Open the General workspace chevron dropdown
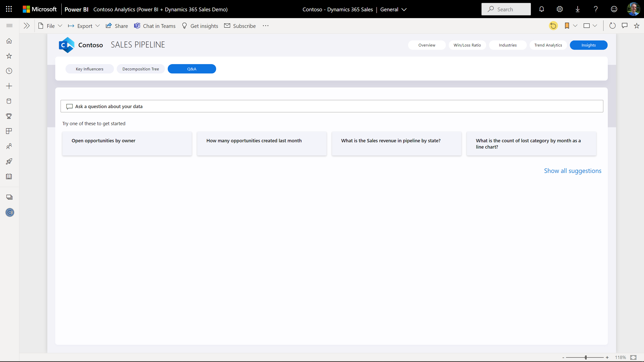The height and width of the screenshot is (362, 644). click(404, 9)
